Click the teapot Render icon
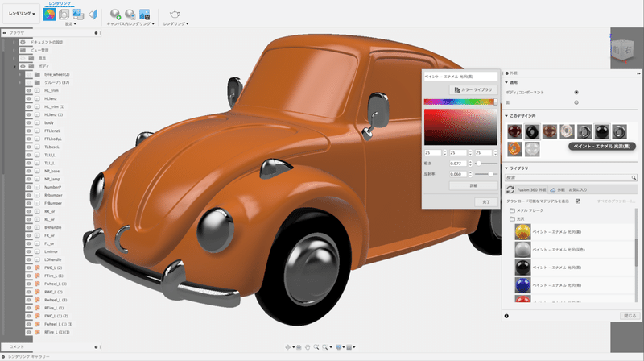Image resolution: width=644 pixels, height=361 pixels. (175, 15)
